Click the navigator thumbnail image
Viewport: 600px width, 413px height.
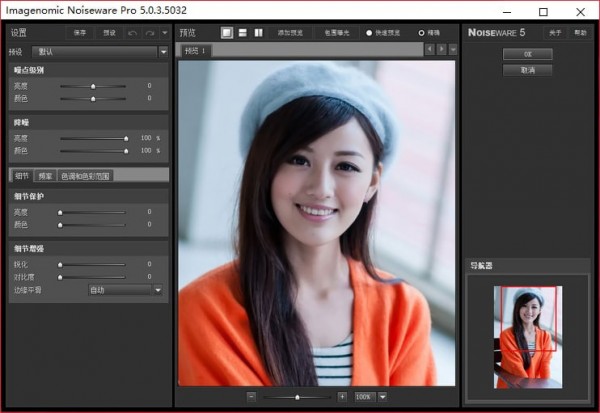coord(528,337)
